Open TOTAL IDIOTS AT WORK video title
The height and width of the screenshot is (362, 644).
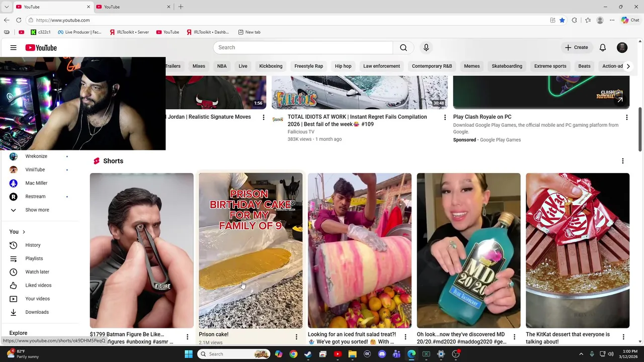pos(357,121)
